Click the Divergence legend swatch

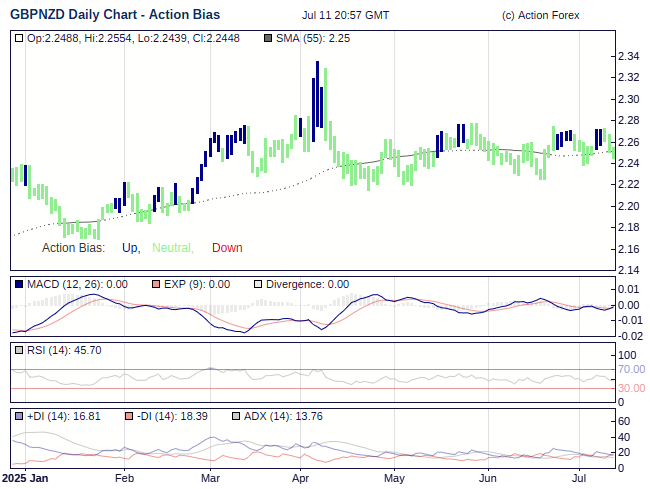[x=258, y=284]
